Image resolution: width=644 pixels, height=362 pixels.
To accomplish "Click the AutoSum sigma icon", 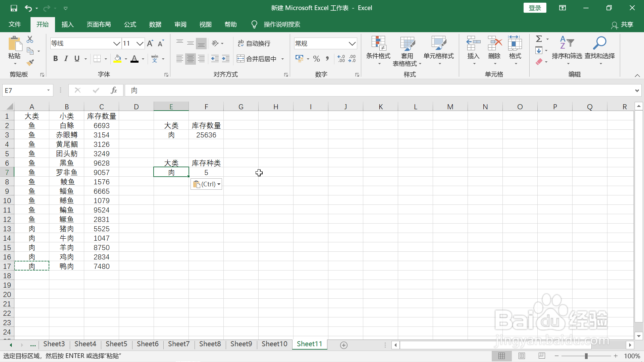I will click(x=539, y=39).
